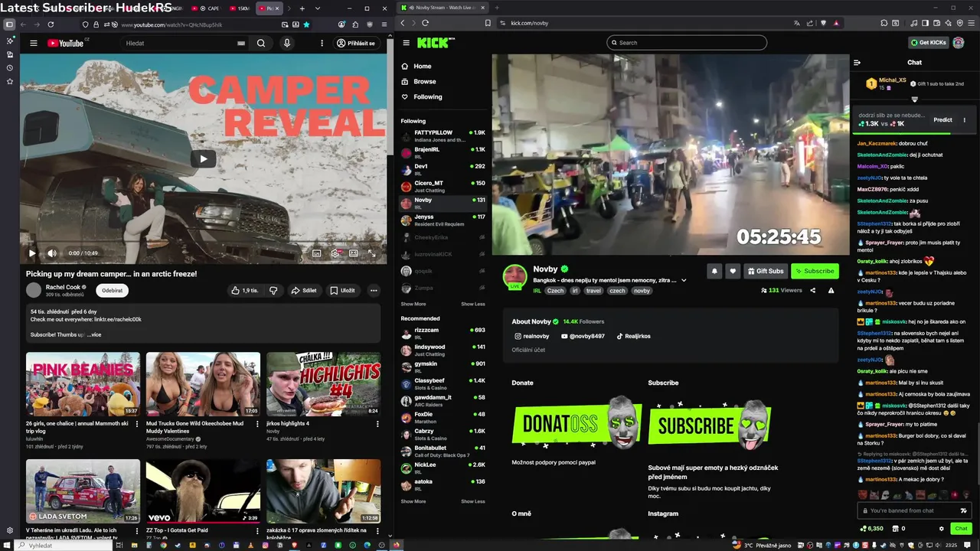This screenshot has height=551, width=980.
Task: Open Mud Trucks Gone Wild video thumbnail
Action: (x=203, y=384)
